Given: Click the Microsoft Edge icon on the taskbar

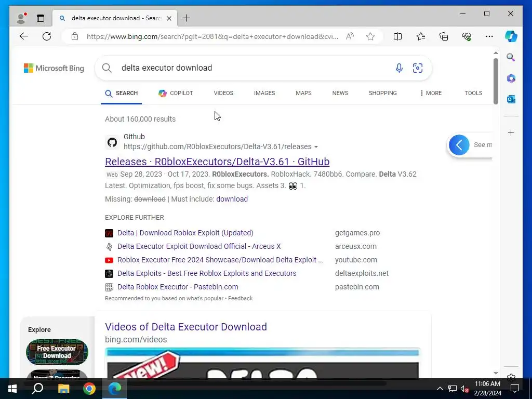Looking at the screenshot, I should [x=115, y=389].
